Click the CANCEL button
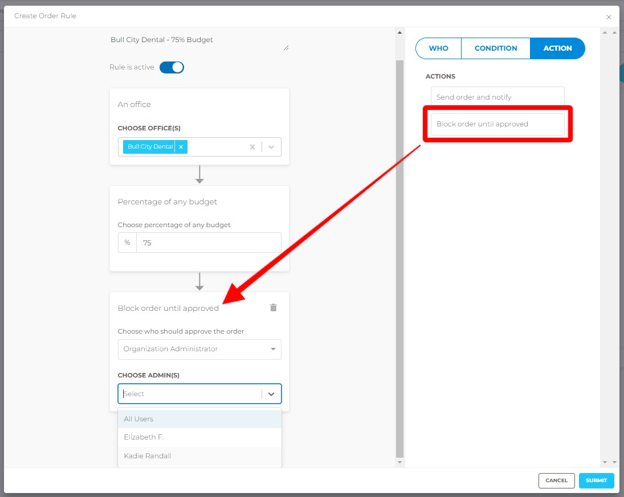This screenshot has width=624, height=497. [x=556, y=480]
